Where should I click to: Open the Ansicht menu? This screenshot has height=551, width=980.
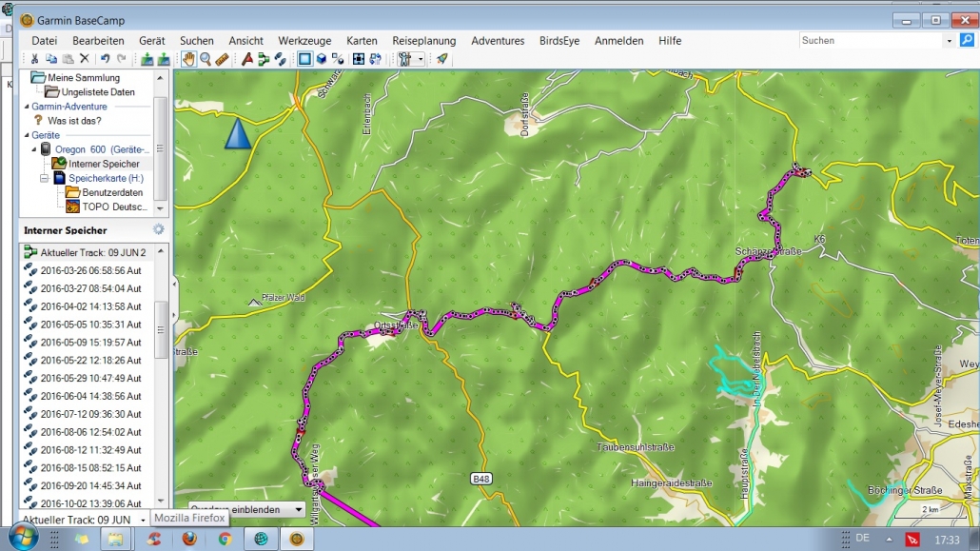click(x=245, y=41)
